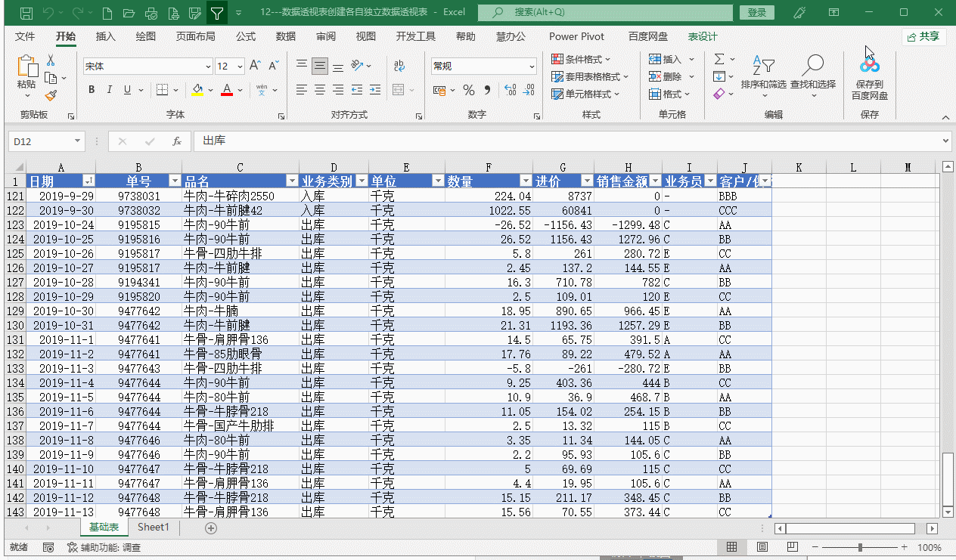Click the Accounting number format icon
Viewport: 956px width, 560px height.
pos(439,90)
